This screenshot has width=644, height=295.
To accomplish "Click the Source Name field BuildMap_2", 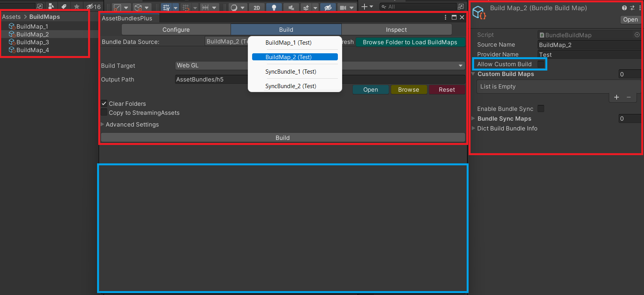I will [590, 45].
